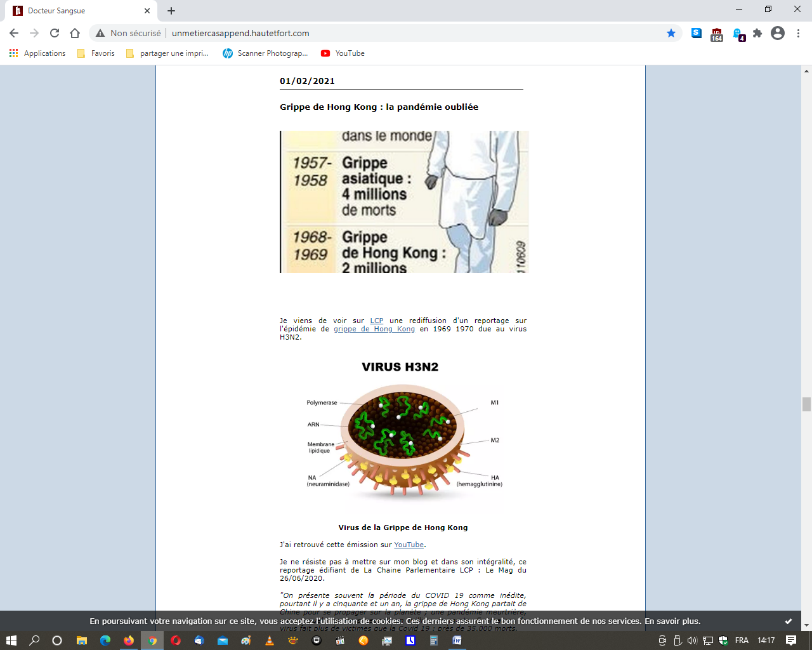Show the Non sécurisé site info
Viewport: 812px width, 650px height.
pos(128,33)
